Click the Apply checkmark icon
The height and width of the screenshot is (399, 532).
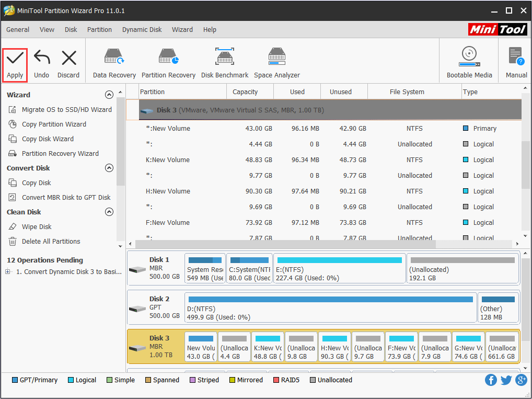click(x=15, y=58)
